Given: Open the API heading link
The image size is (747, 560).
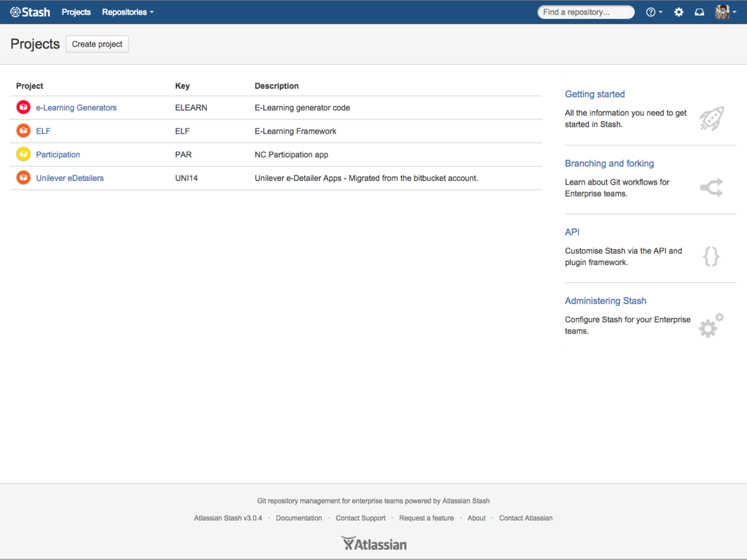Looking at the screenshot, I should (572, 232).
